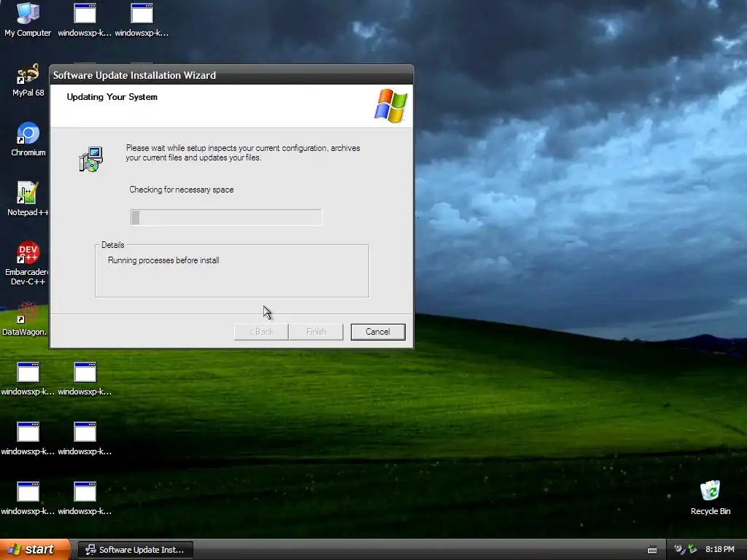Open the My Computer desktop icon
This screenshot has width=747, height=560.
click(28, 19)
